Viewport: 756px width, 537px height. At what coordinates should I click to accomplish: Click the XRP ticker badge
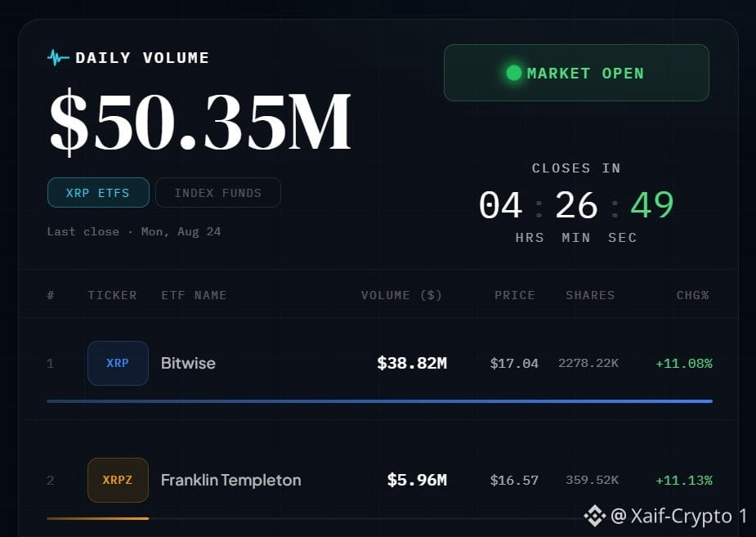pos(118,363)
